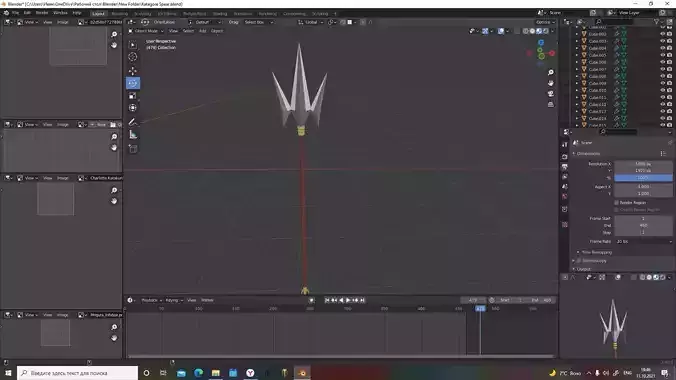Open the Render properties tab
Screen dimensions: 676x380
tap(565, 156)
